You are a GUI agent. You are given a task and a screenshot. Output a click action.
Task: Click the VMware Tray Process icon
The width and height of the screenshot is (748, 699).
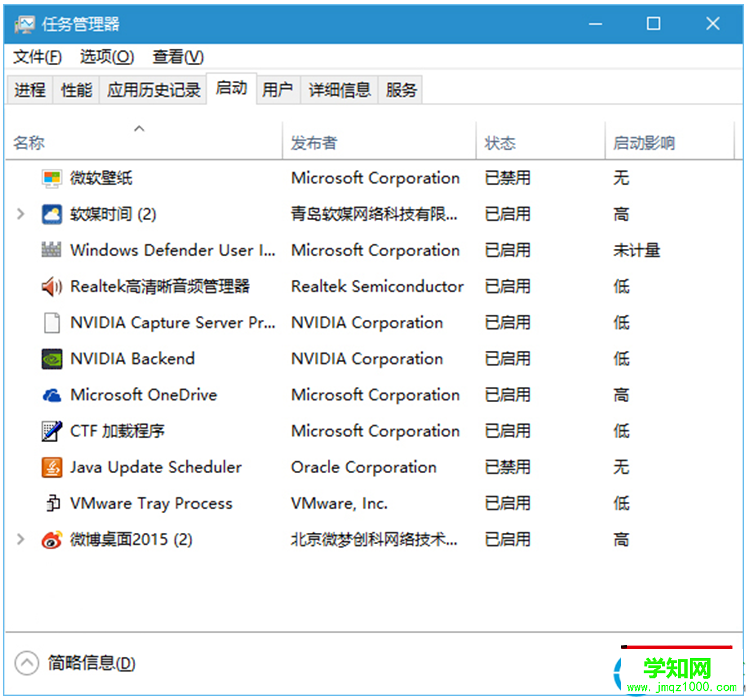[x=52, y=503]
